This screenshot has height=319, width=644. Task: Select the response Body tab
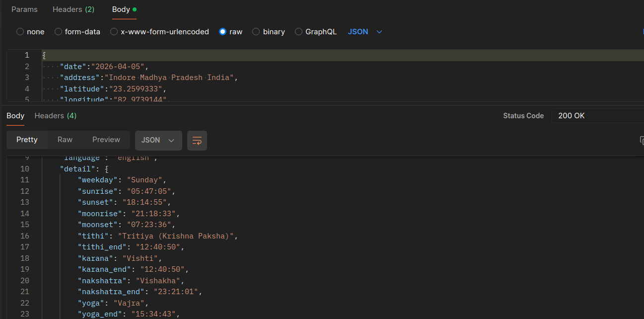click(15, 116)
